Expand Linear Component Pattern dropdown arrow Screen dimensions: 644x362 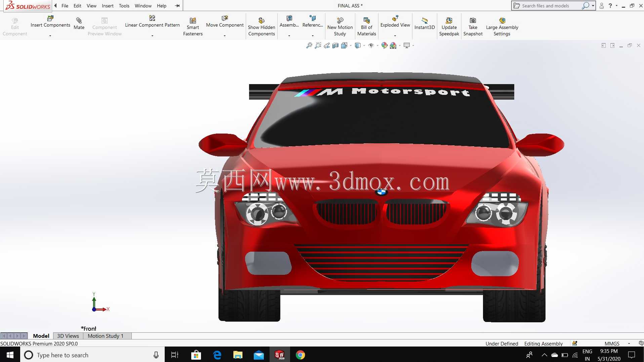[x=152, y=36]
